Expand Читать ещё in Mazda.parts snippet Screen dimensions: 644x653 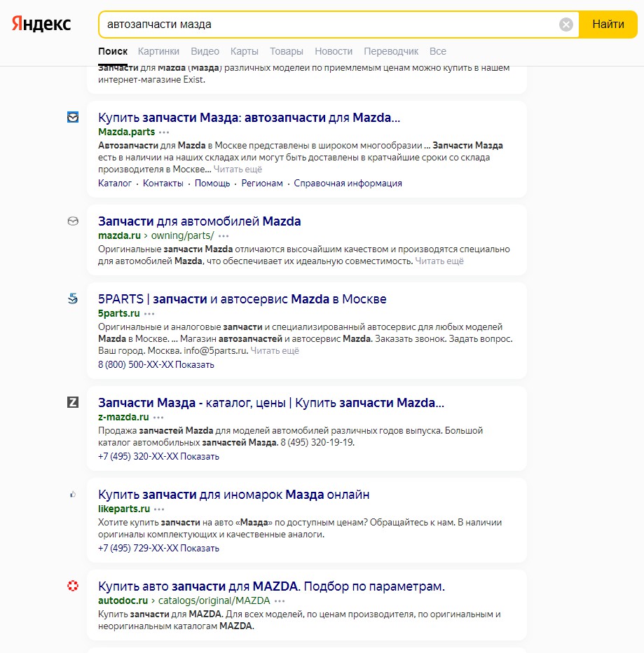pyautogui.click(x=238, y=170)
